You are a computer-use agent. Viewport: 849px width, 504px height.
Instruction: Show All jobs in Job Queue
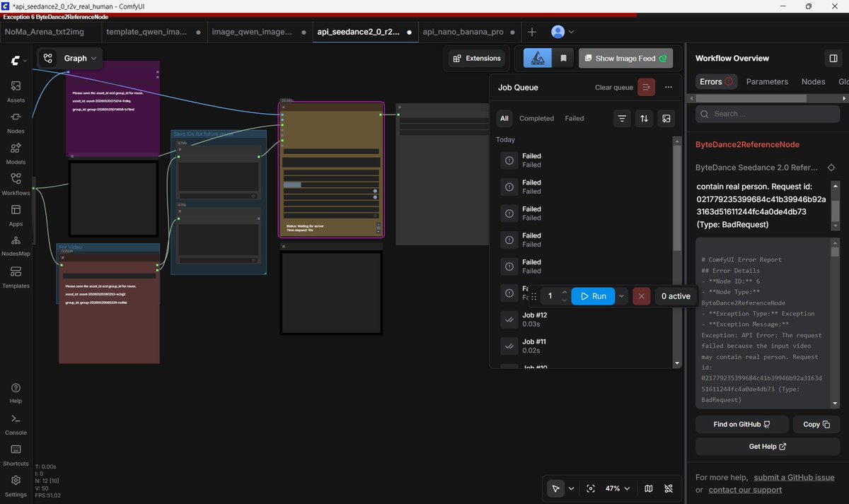[504, 119]
